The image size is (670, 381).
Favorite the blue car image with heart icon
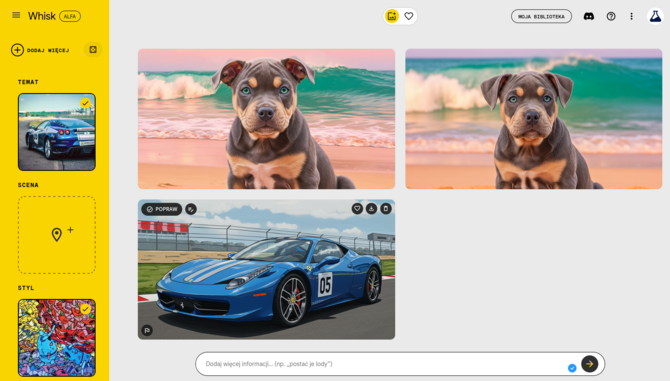(357, 208)
